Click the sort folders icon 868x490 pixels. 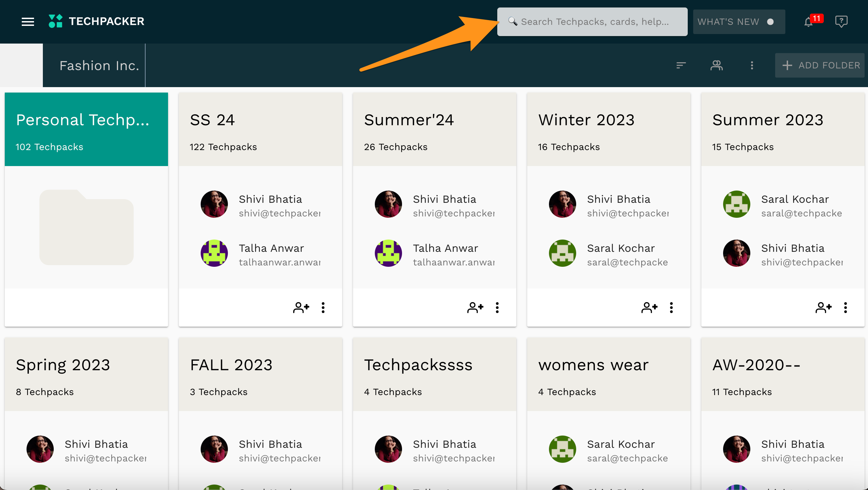[681, 65]
